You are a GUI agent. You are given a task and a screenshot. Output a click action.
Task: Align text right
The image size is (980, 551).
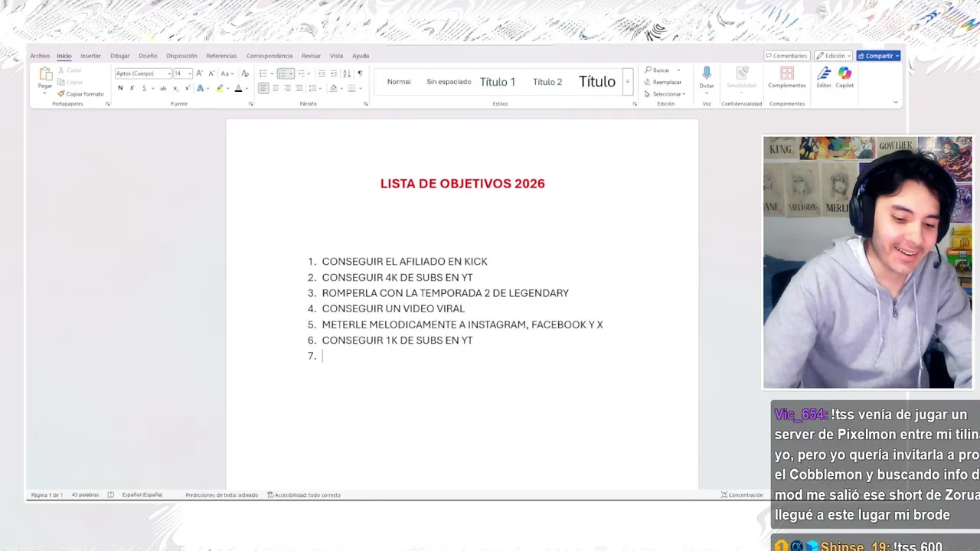pos(288,88)
